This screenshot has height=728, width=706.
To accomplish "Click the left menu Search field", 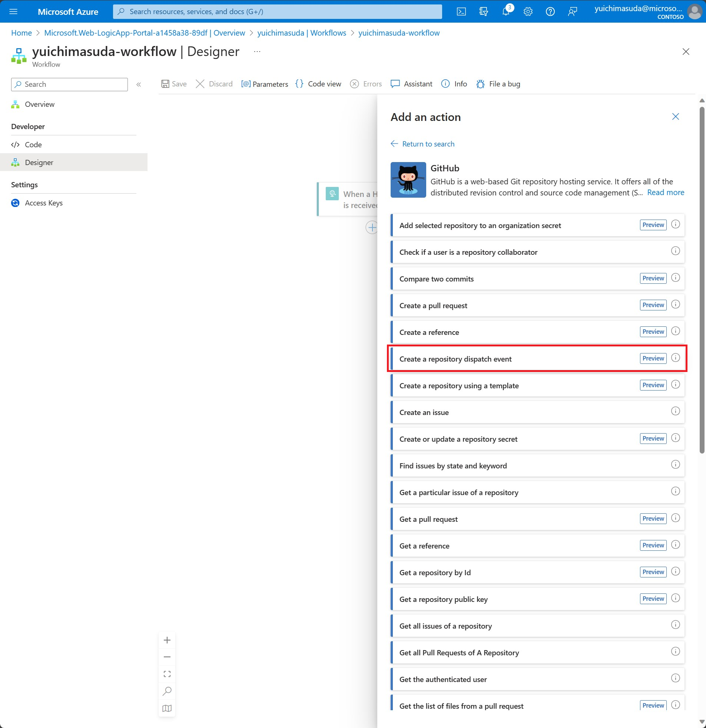I will click(69, 84).
